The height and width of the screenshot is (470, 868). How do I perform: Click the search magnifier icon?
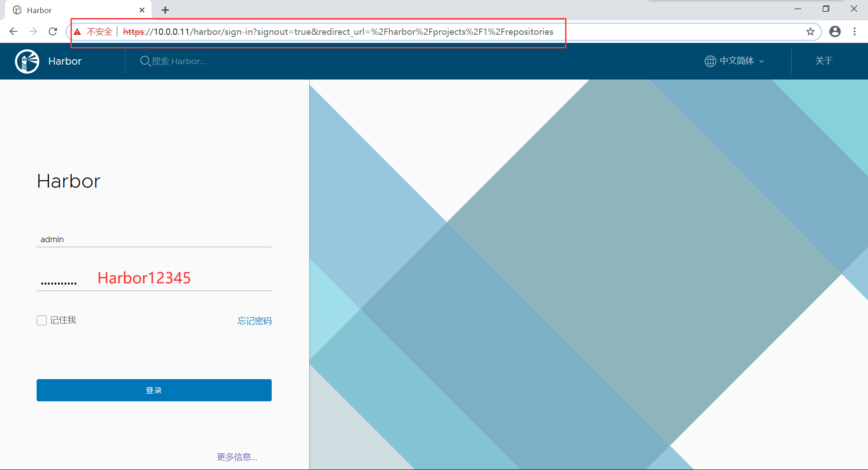pos(145,61)
